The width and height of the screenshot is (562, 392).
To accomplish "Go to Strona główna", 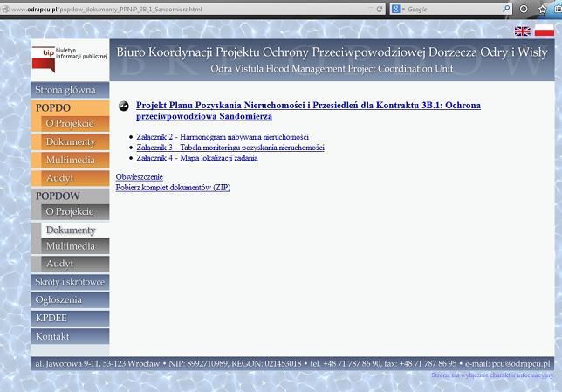I will [70, 90].
